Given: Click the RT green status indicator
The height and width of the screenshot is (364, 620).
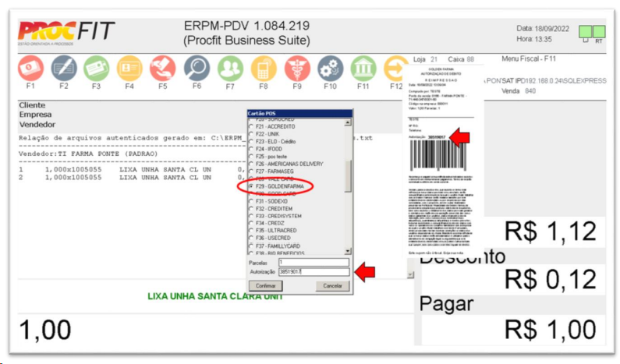Looking at the screenshot, I should click(599, 32).
